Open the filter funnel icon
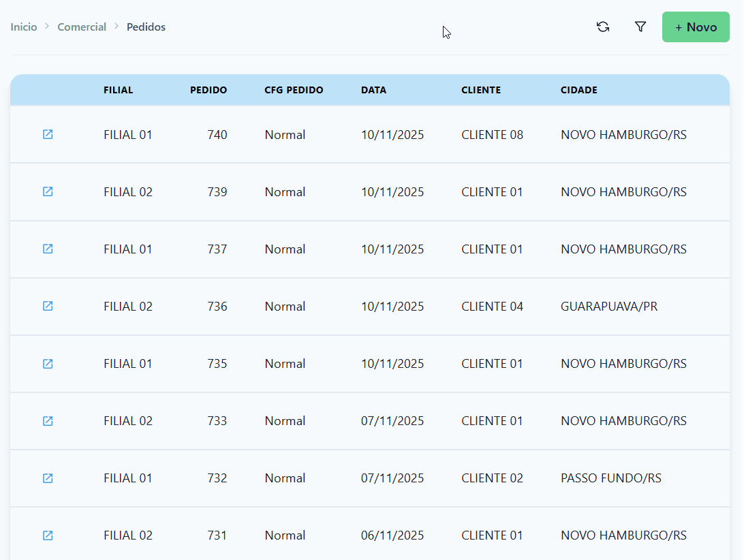Screen dimensions: 744x560 (x=640, y=27)
